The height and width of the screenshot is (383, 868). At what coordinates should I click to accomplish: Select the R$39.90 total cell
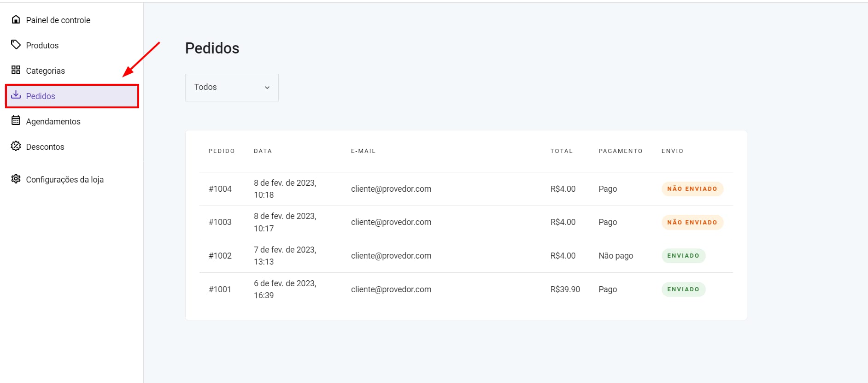[x=565, y=289]
